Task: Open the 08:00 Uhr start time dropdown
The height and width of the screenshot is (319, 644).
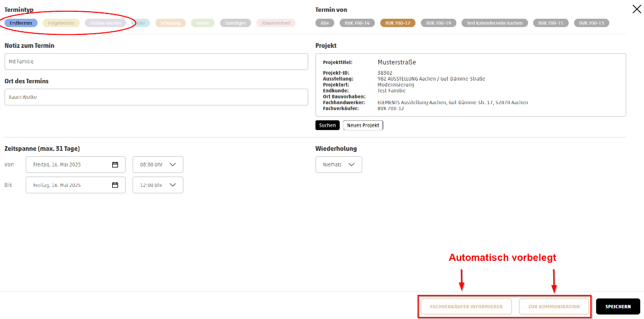Action: click(158, 165)
